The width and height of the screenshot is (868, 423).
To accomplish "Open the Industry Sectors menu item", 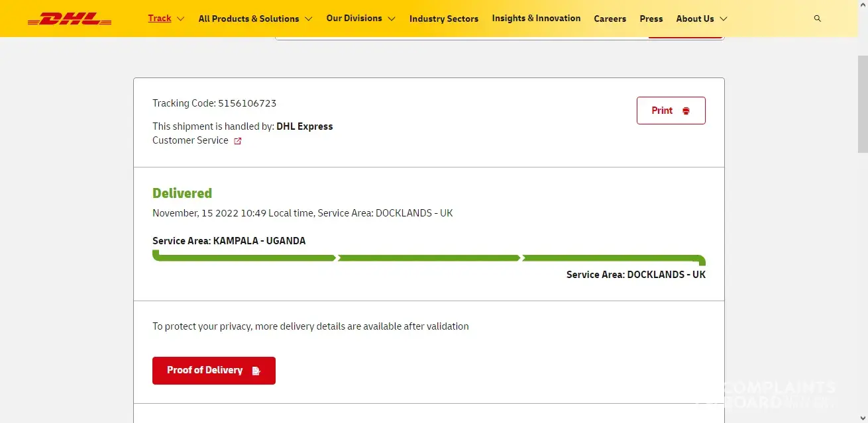I will point(443,19).
